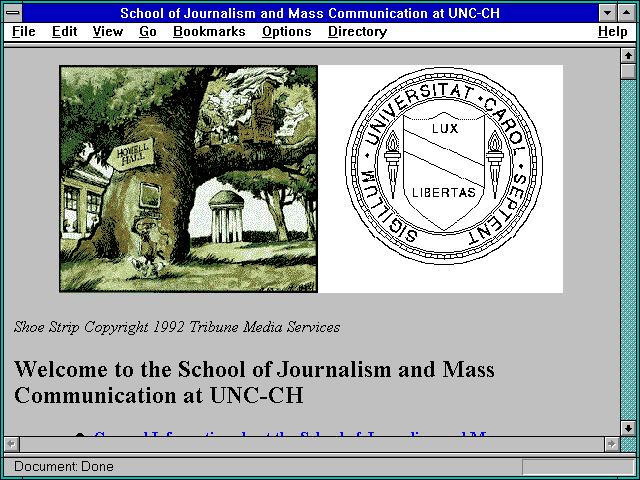Open the Go menu
Screen dimensions: 640x480
click(x=148, y=32)
